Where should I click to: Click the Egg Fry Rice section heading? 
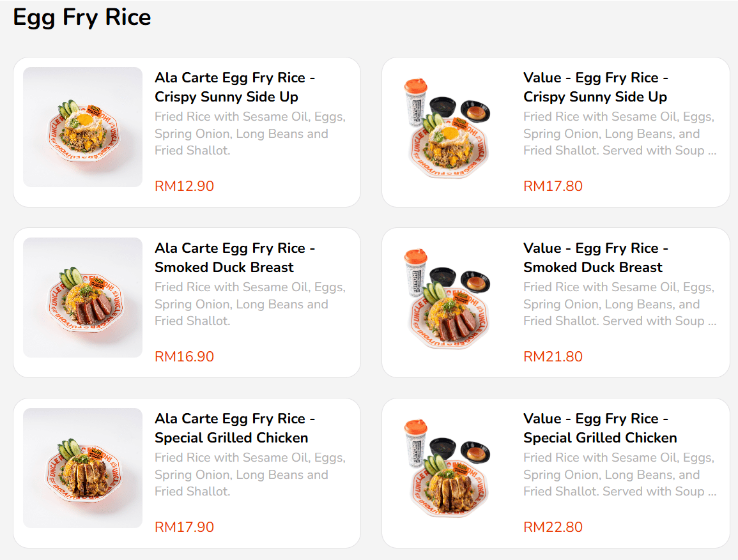pyautogui.click(x=82, y=17)
